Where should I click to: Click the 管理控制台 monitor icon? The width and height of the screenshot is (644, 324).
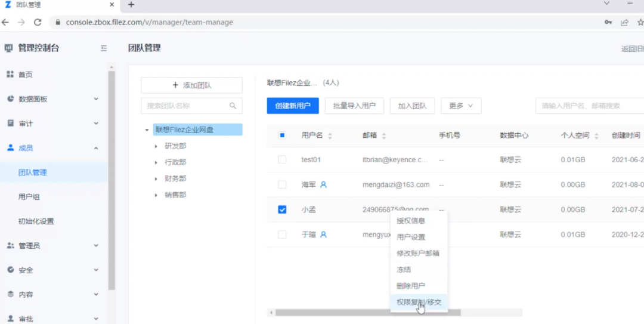pos(8,48)
